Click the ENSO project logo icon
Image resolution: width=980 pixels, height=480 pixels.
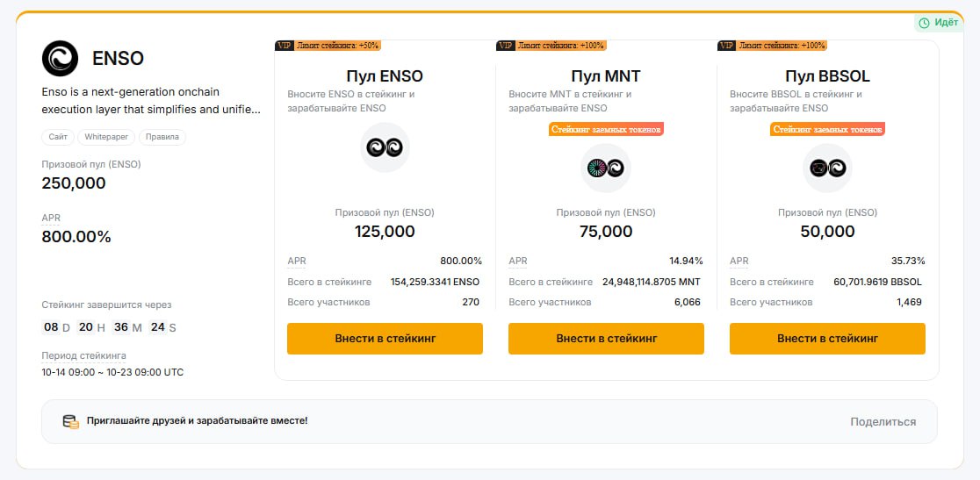[61, 58]
